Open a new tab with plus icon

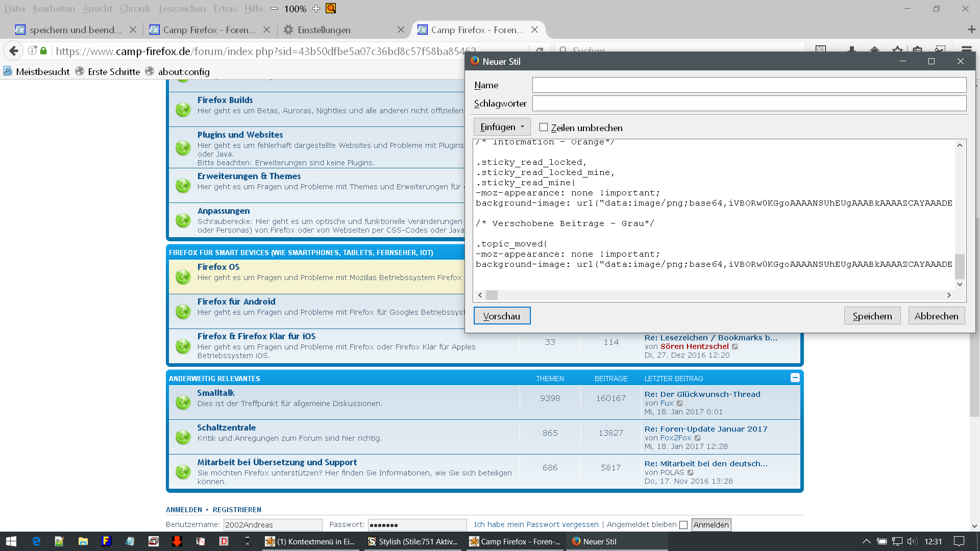tap(971, 30)
